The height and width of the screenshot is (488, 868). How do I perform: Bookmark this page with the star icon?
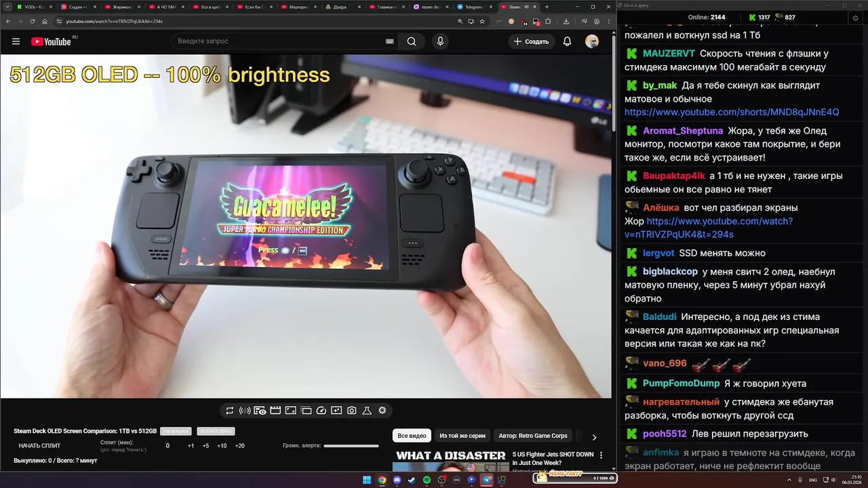[x=482, y=21]
